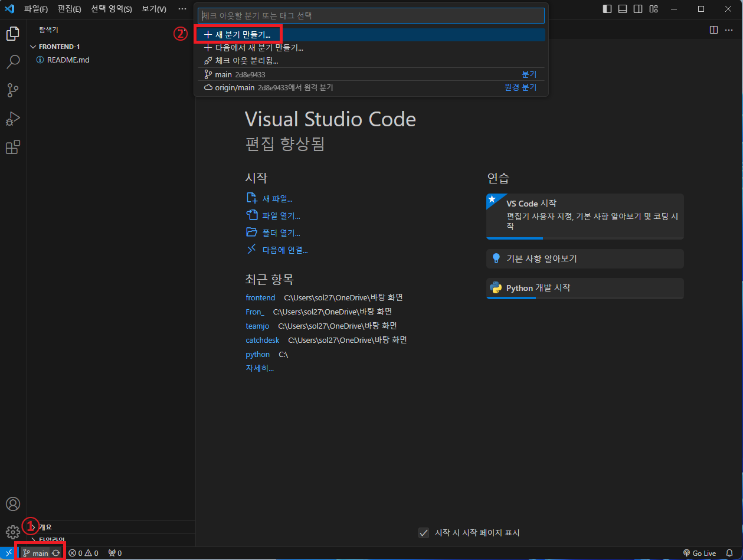
Task: Select the main branch entry
Action: (372, 74)
